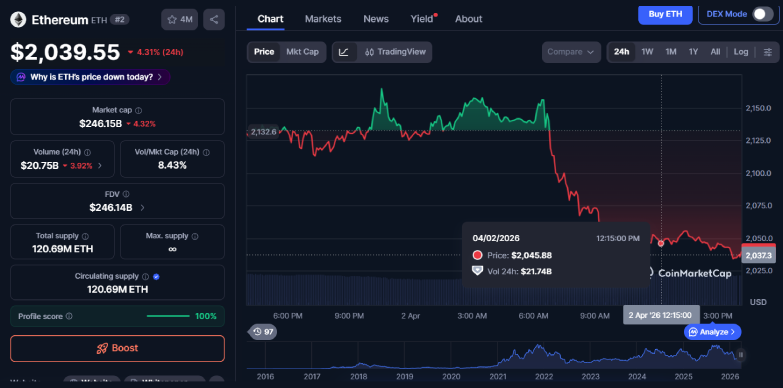
Task: Add Ethereum to watchlist with star button
Action: [180, 19]
